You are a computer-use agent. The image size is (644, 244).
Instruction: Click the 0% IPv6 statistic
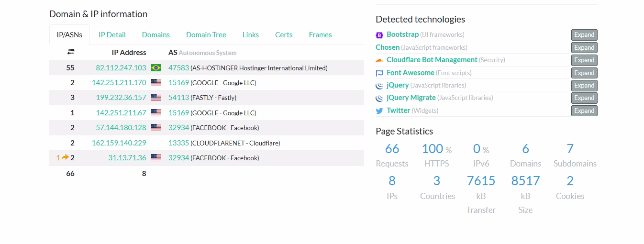click(481, 155)
